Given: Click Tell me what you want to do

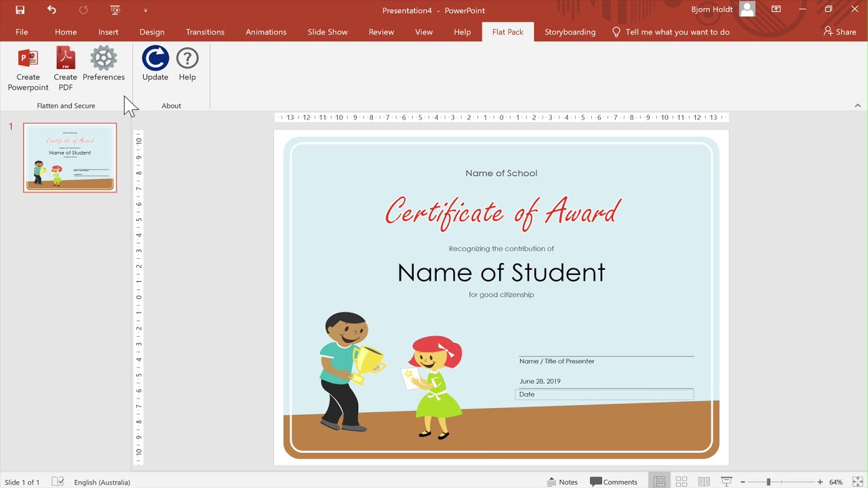Looking at the screenshot, I should point(671,32).
